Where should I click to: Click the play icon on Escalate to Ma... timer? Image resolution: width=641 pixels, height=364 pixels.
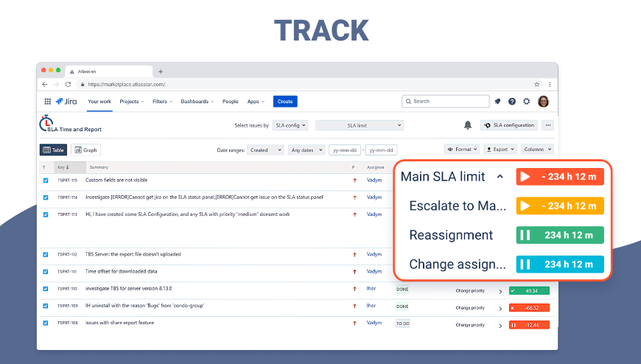click(525, 206)
